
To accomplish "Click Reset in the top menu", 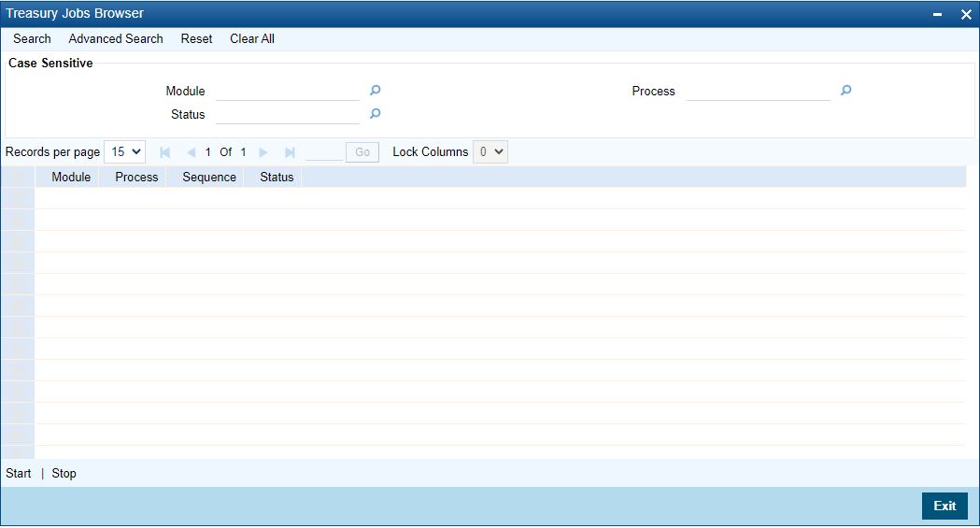I will 196,38.
